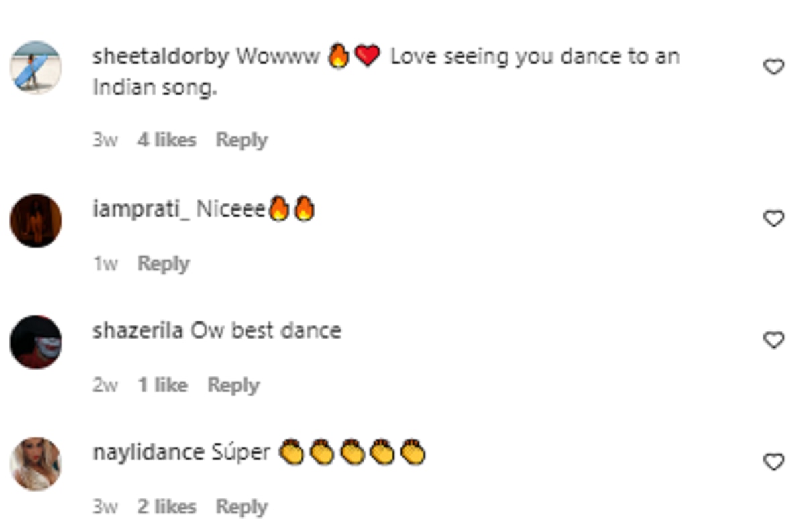Like iamprati_'s comment with the heart

coord(774,219)
